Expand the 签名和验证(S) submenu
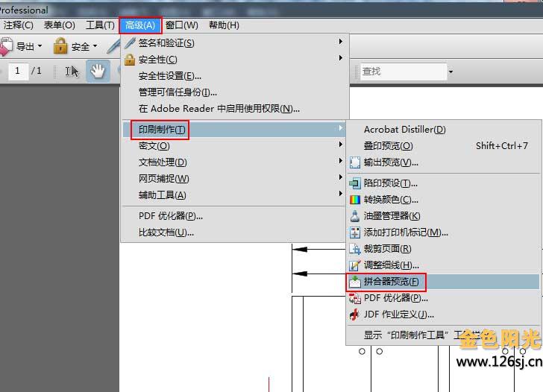 click(235, 43)
